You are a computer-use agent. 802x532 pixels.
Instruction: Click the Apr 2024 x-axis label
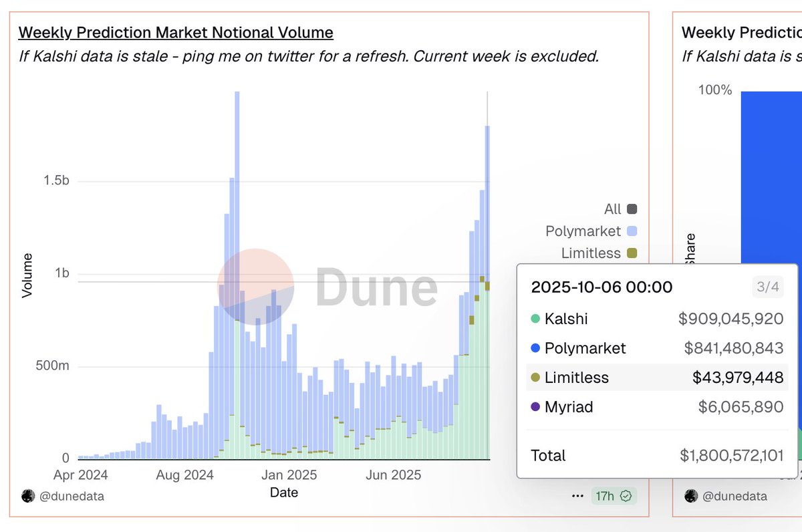[80, 475]
